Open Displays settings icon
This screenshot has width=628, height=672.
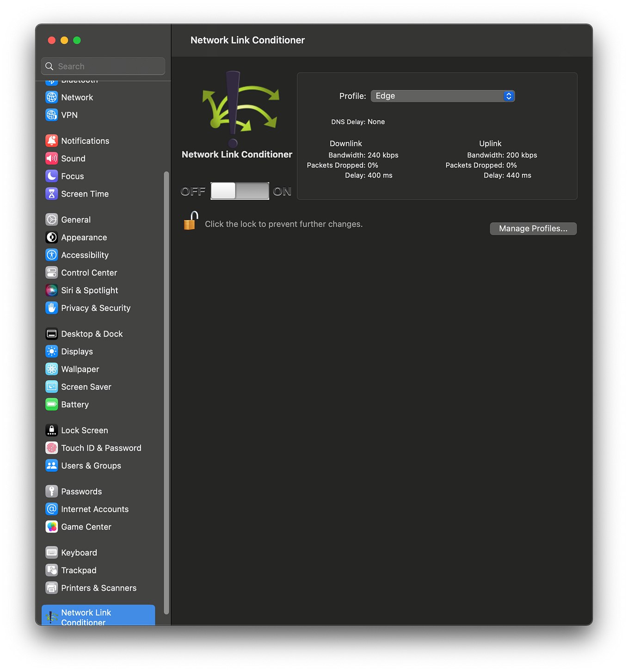point(51,351)
